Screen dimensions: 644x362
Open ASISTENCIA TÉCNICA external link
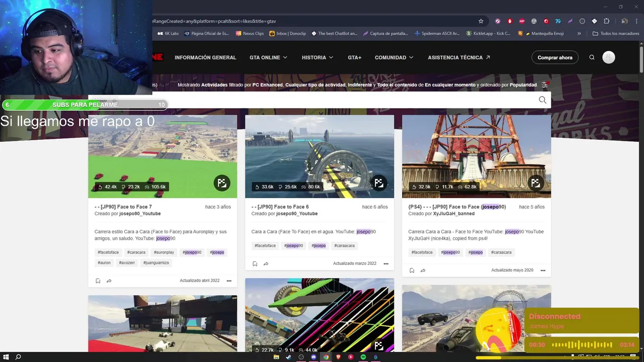(459, 57)
